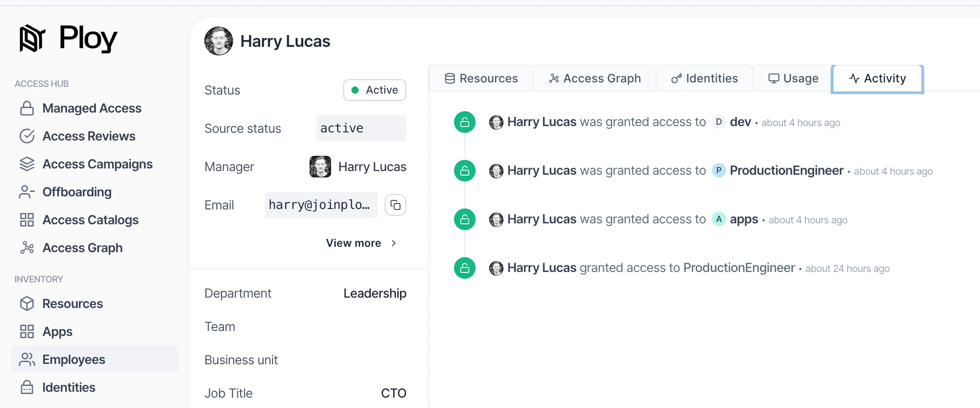The width and height of the screenshot is (980, 408).
Task: Click the Resources cube icon in sidebar
Action: pyautogui.click(x=27, y=304)
